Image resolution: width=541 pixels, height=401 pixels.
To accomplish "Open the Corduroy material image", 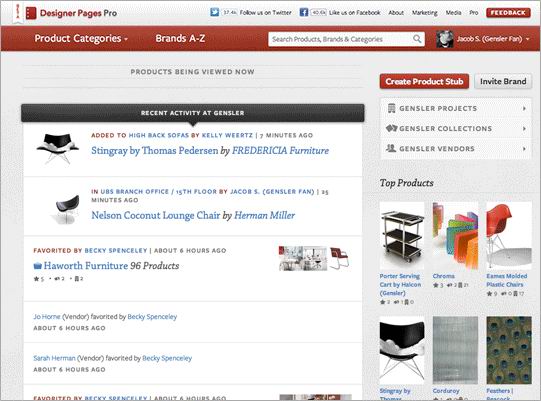I will (x=455, y=350).
